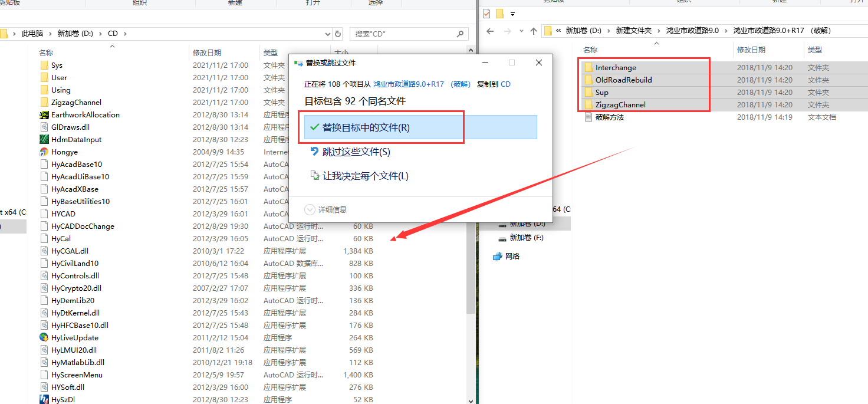Image resolution: width=868 pixels, height=404 pixels.
Task: Click the 新加卷 (F:) drive icon
Action: click(502, 238)
